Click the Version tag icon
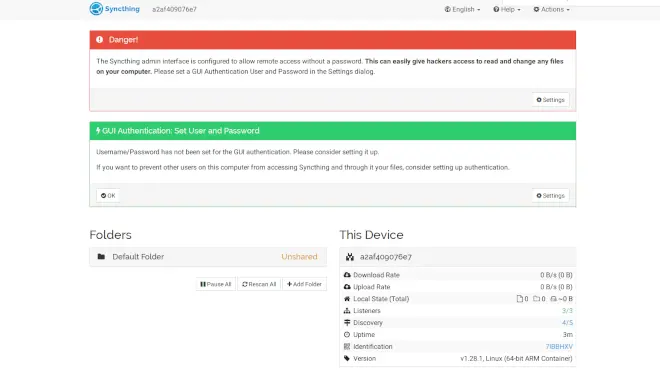The width and height of the screenshot is (660, 371). [347, 358]
